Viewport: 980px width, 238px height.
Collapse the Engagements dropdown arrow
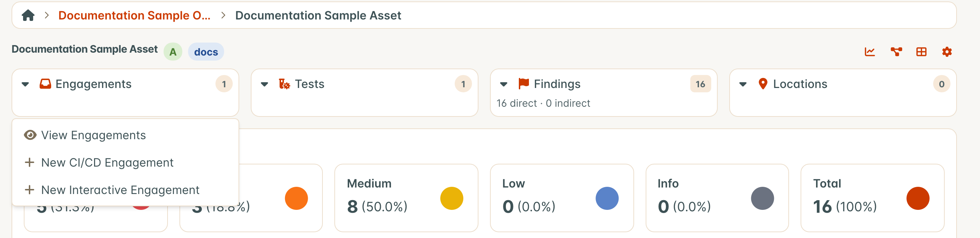point(26,84)
